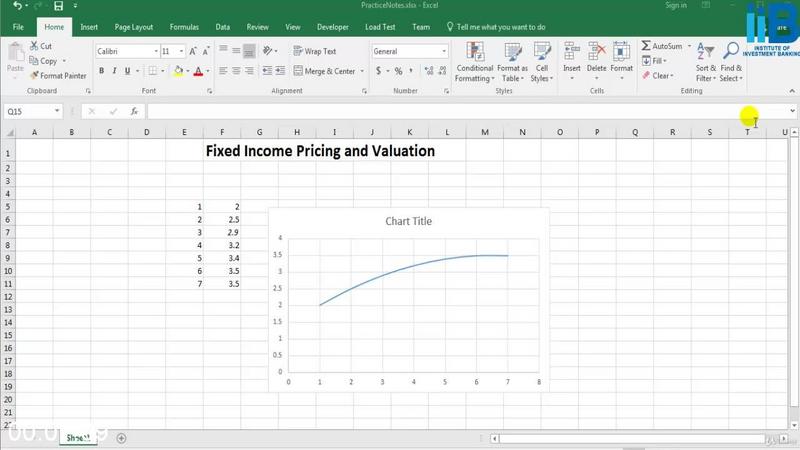The image size is (800, 450).
Task: Click the Cut scissors icon
Action: pyautogui.click(x=34, y=46)
